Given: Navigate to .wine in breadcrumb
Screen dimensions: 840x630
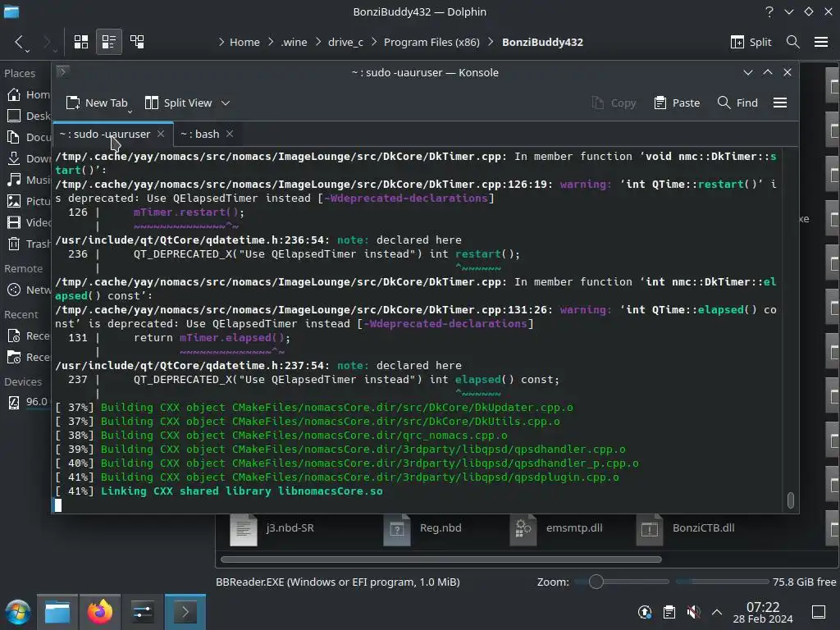Looking at the screenshot, I should tap(294, 42).
